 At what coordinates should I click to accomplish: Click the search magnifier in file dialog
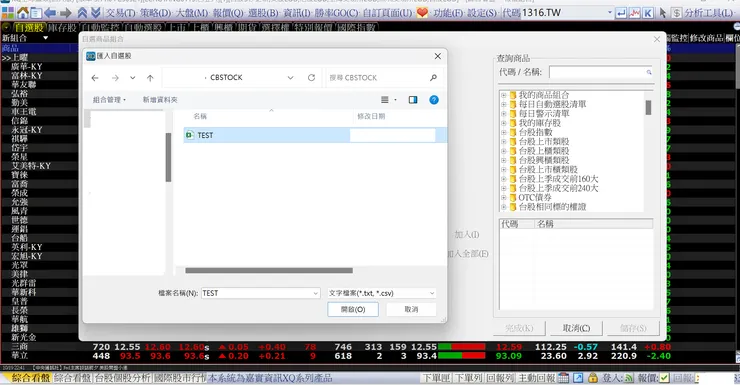[433, 77]
